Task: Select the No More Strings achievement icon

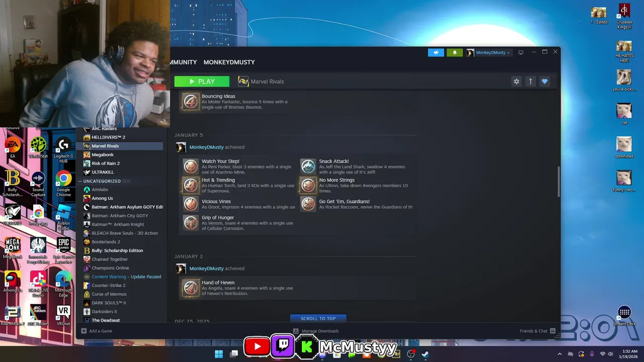Action: coord(308,185)
